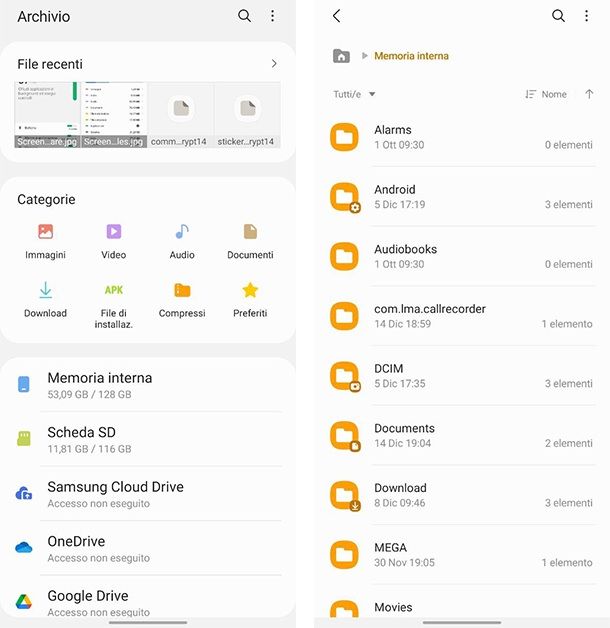610x628 pixels.
Task: Open the Alarms folder icon
Action: 344,137
